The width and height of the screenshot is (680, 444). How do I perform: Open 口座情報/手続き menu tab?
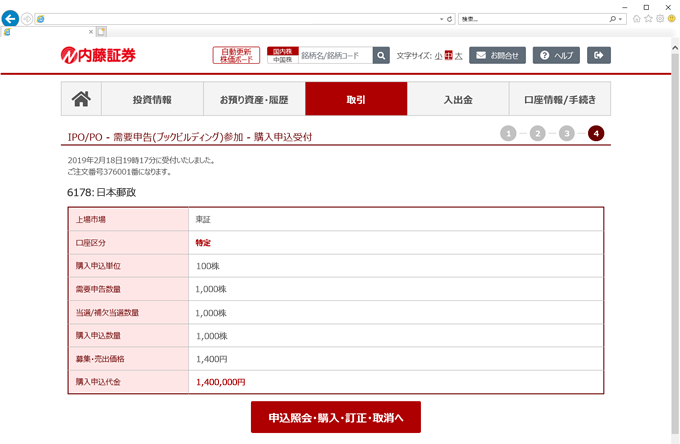click(x=560, y=99)
